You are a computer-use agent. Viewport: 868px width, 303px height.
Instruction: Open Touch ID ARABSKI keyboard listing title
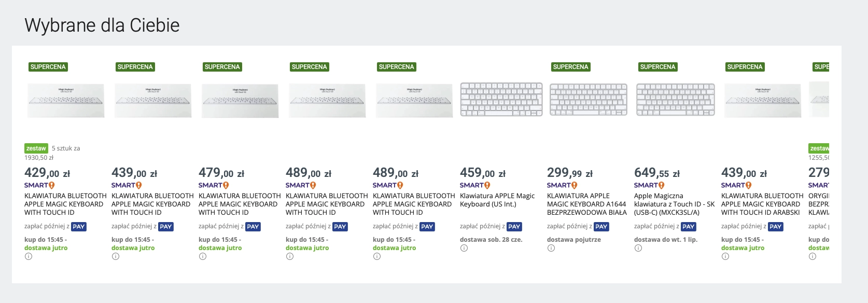click(x=761, y=204)
